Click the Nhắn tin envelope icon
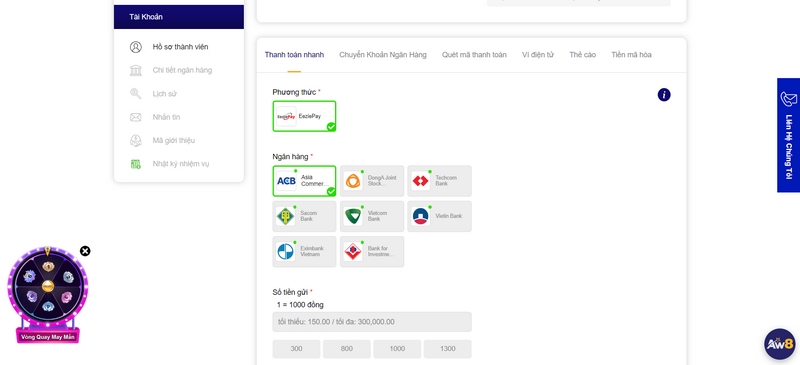The image size is (800, 365). pos(136,117)
